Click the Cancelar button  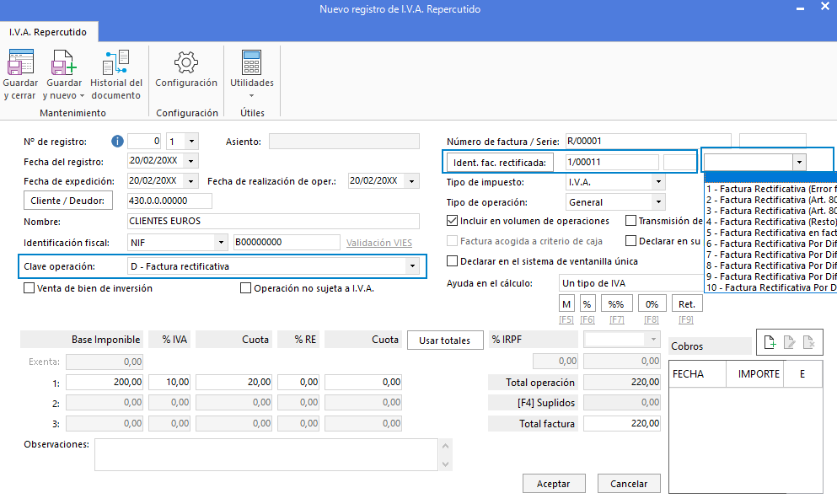click(x=629, y=484)
